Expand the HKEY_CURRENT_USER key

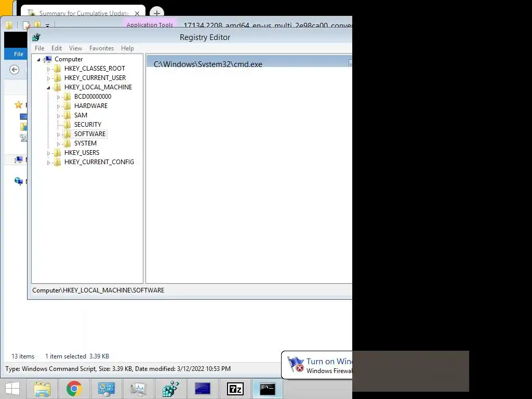pos(48,78)
